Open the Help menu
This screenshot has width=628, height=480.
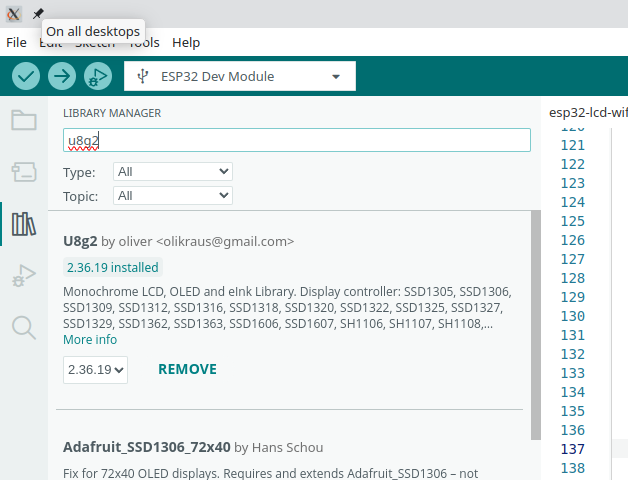point(186,42)
